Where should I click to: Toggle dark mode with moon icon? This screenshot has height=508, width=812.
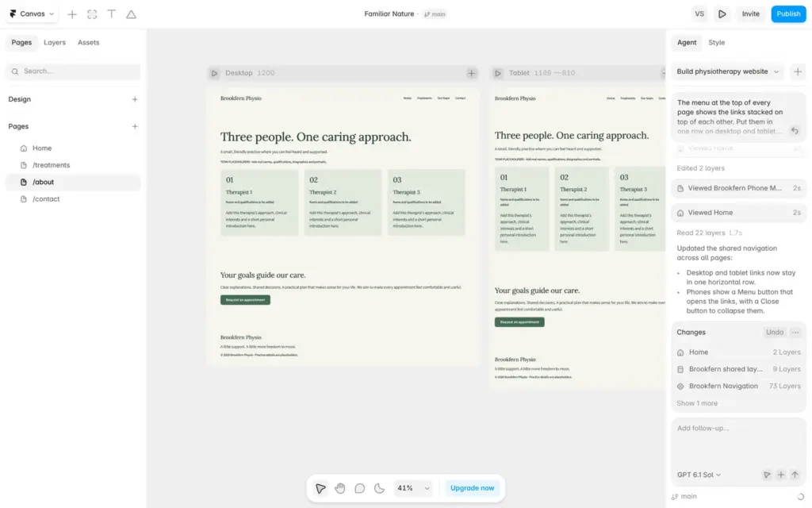pyautogui.click(x=379, y=488)
